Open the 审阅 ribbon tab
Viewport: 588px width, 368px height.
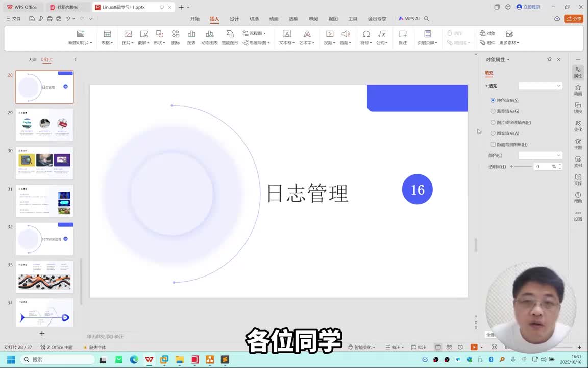pos(313,19)
